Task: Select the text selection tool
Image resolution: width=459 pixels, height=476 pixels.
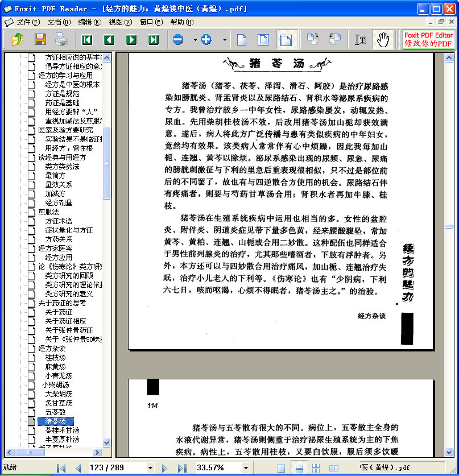Action: 361,40
